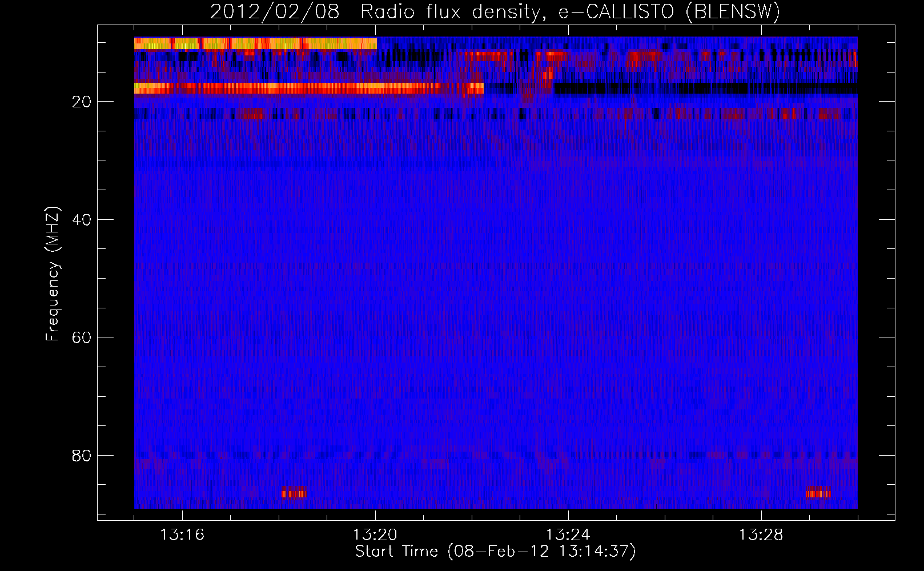Viewport: 924px width, 571px height.
Task: Click the 20 MHz y-axis tick label
Action: click(82, 102)
